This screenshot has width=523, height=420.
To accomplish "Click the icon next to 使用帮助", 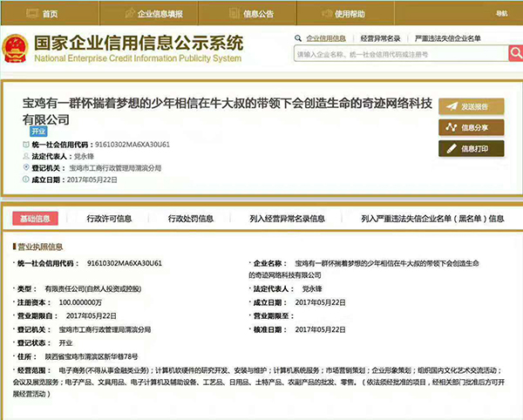I will coord(327,13).
